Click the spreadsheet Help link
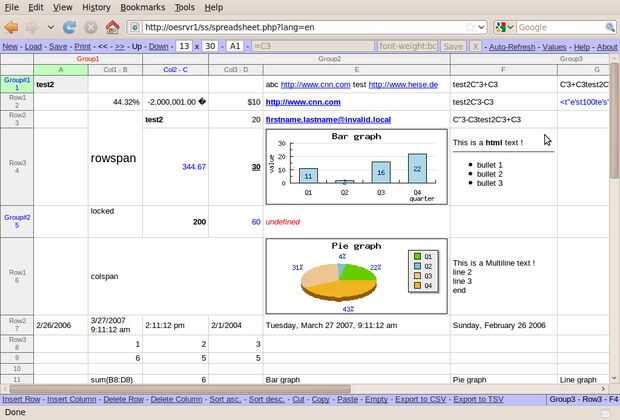Viewport: 620px width, 420px height. point(582,47)
